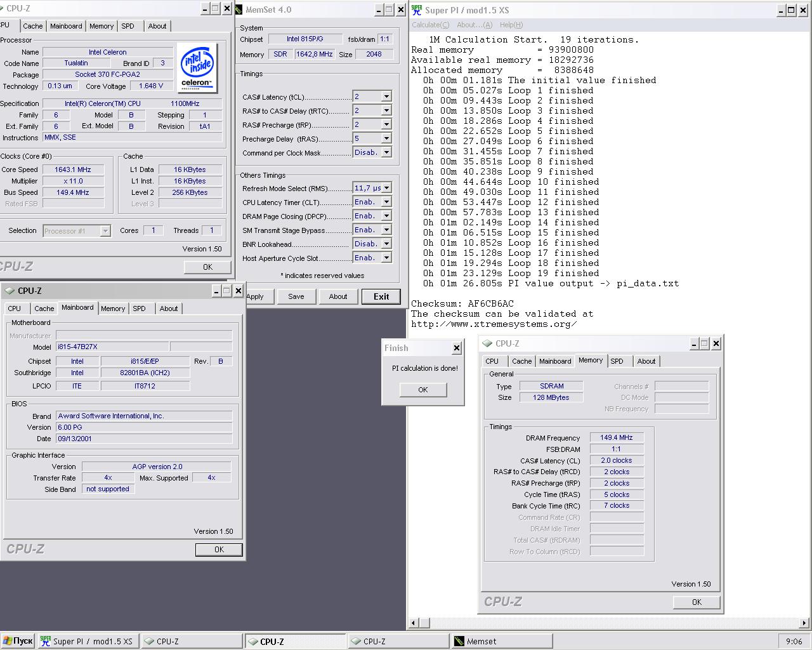Open CAS# Latency (tCL) dropdown in MemSet

click(386, 96)
